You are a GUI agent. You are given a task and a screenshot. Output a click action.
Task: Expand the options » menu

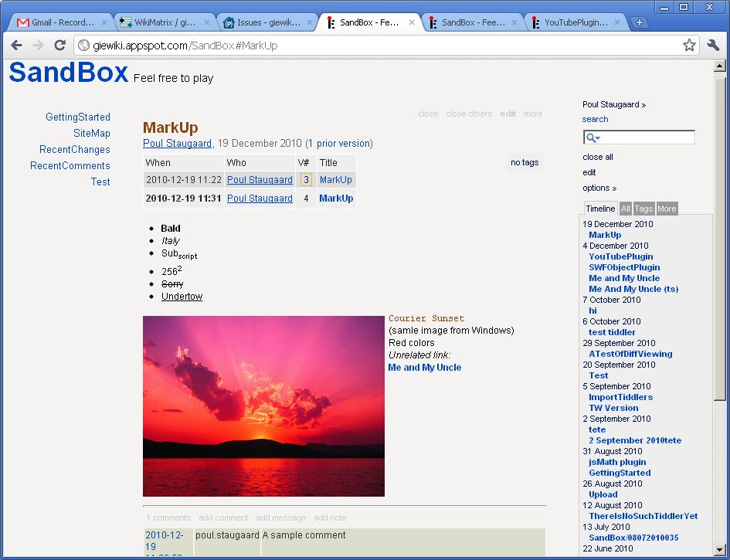[x=599, y=188]
